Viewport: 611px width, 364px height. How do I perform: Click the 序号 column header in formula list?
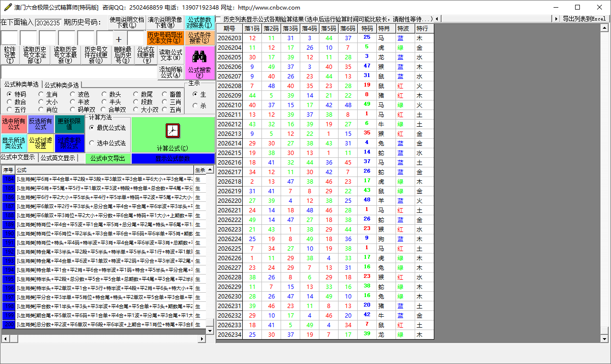[8, 170]
